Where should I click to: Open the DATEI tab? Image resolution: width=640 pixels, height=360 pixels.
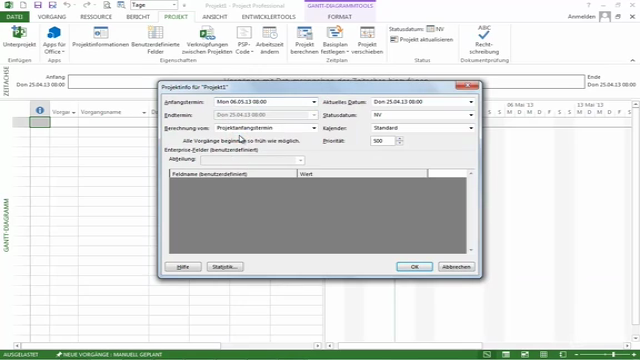[15, 17]
